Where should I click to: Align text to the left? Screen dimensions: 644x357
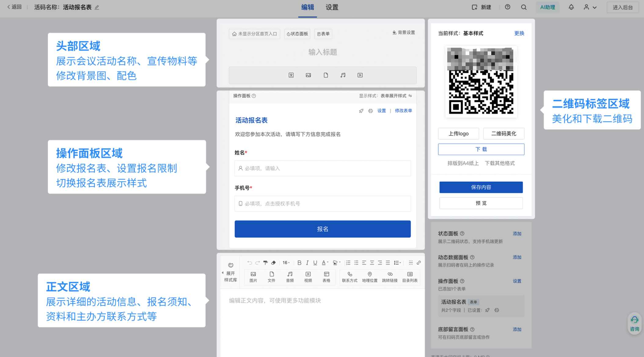364,263
